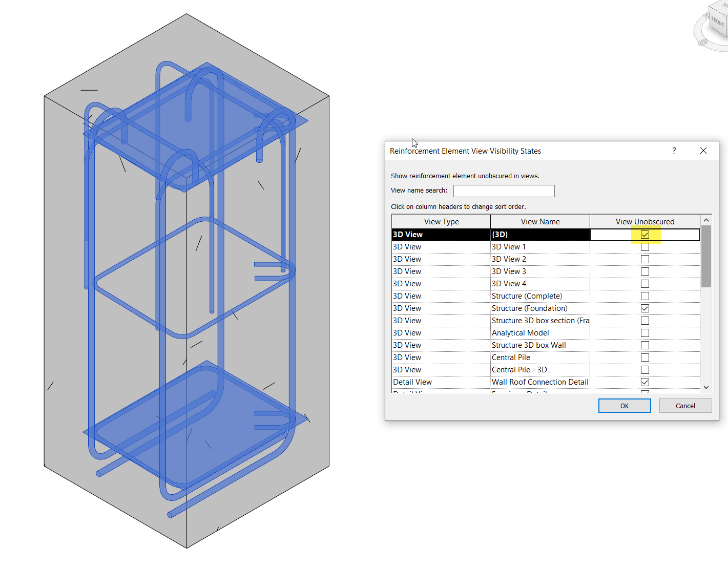Sort views by the View Name column header

[539, 221]
